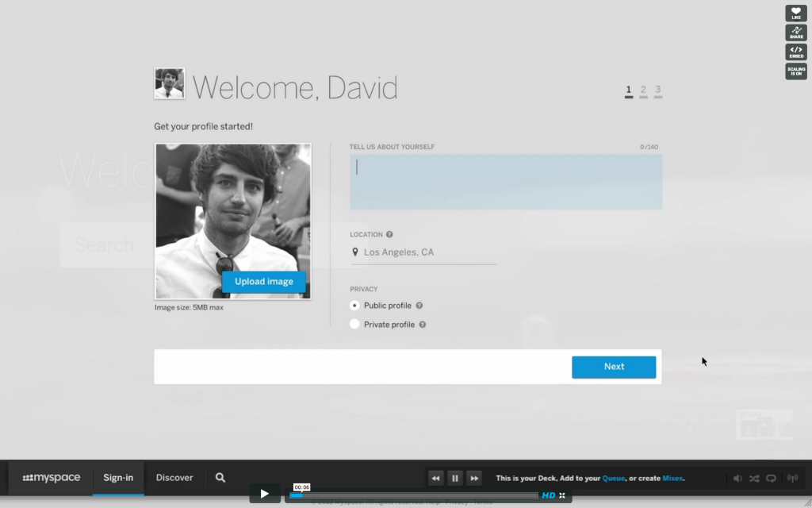Open the Embed code option
This screenshot has height=508, width=812.
[x=796, y=52]
